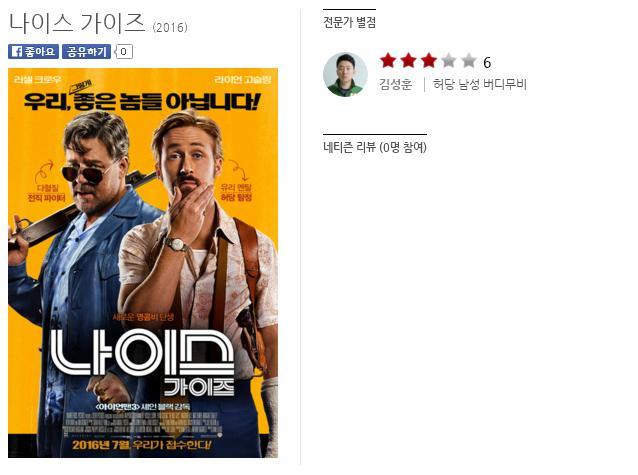Click the release year (2016) text
This screenshot has height=475, width=638.
pos(170,28)
